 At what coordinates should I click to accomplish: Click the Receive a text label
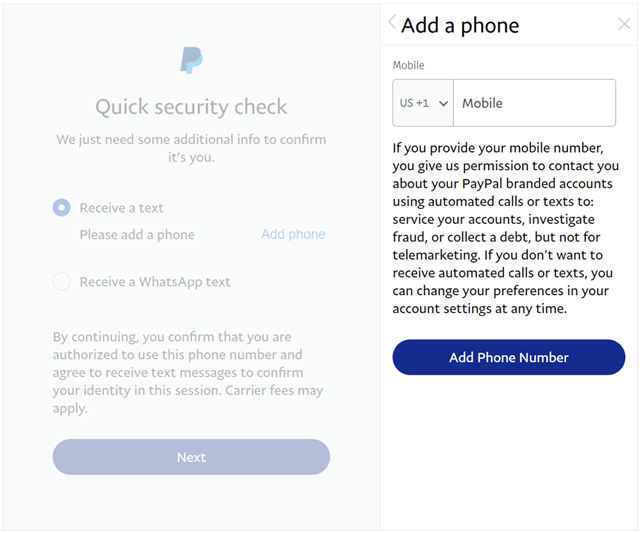tap(121, 208)
